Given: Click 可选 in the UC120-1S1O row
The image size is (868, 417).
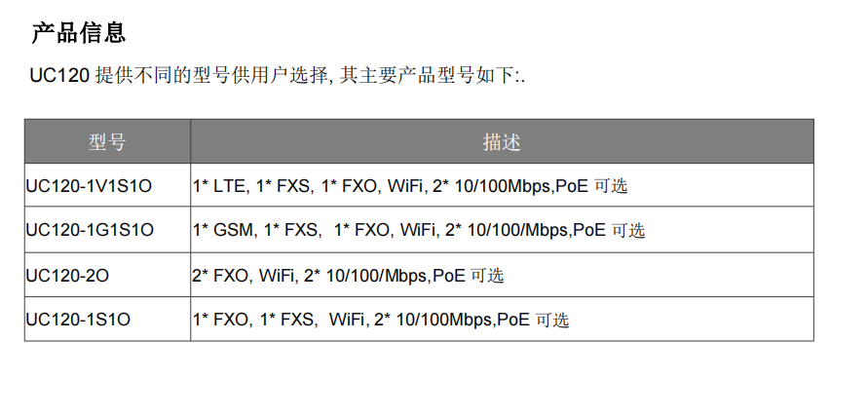Looking at the screenshot, I should [551, 319].
